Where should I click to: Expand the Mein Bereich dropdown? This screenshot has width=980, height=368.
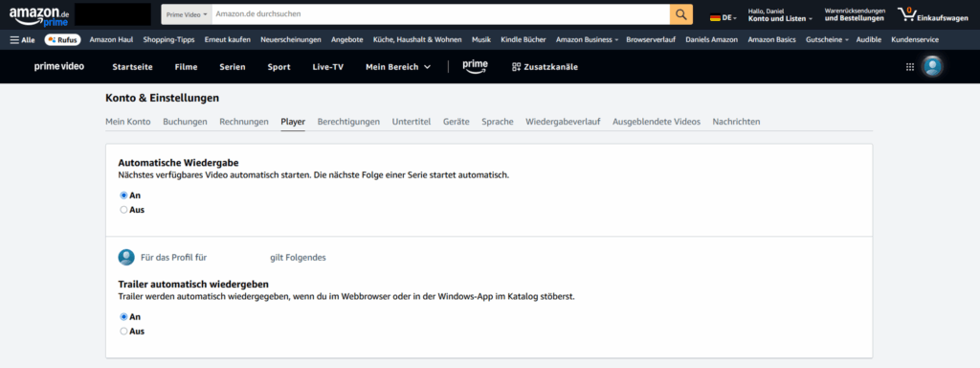(398, 67)
